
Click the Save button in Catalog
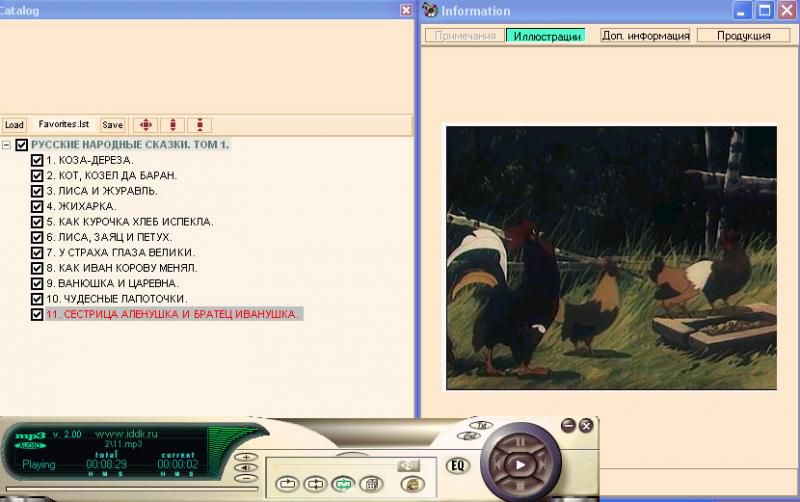point(112,125)
